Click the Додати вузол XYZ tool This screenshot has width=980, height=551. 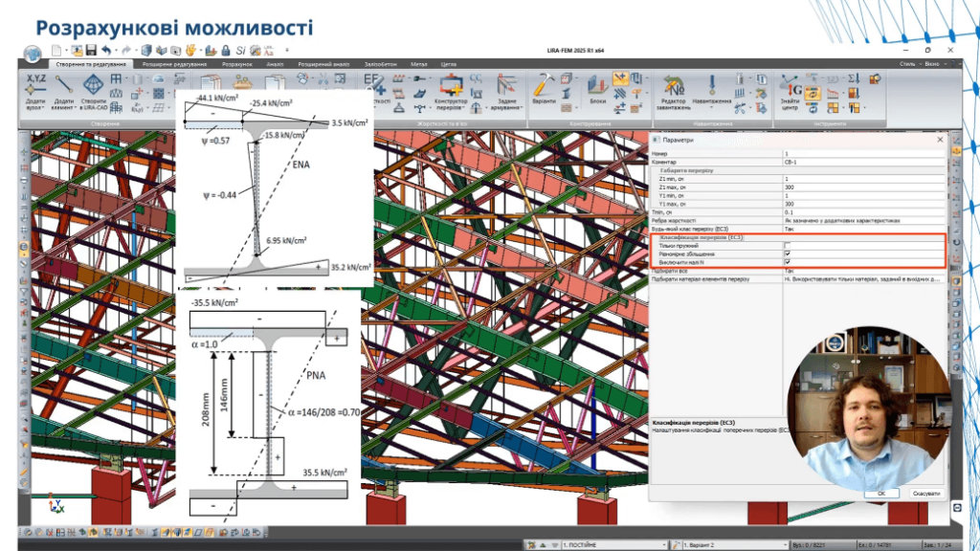click(35, 91)
